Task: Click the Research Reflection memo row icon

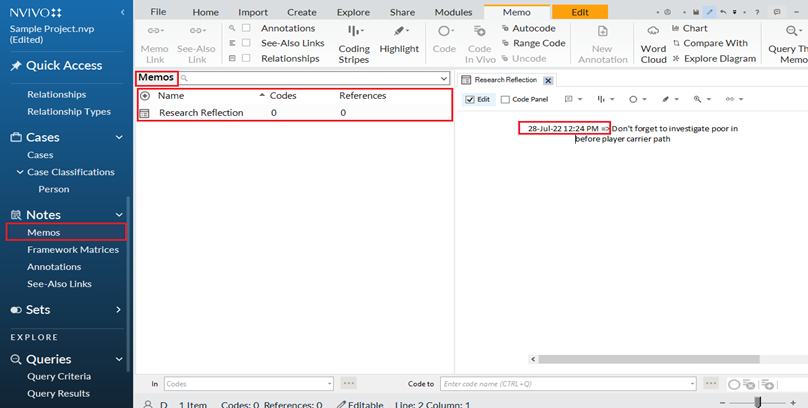Action: tap(144, 113)
